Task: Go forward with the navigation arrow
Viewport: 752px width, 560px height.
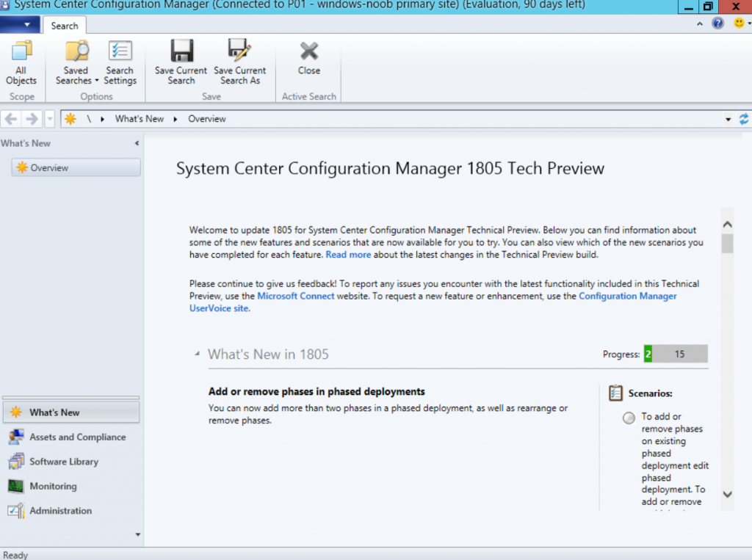Action: (32, 118)
